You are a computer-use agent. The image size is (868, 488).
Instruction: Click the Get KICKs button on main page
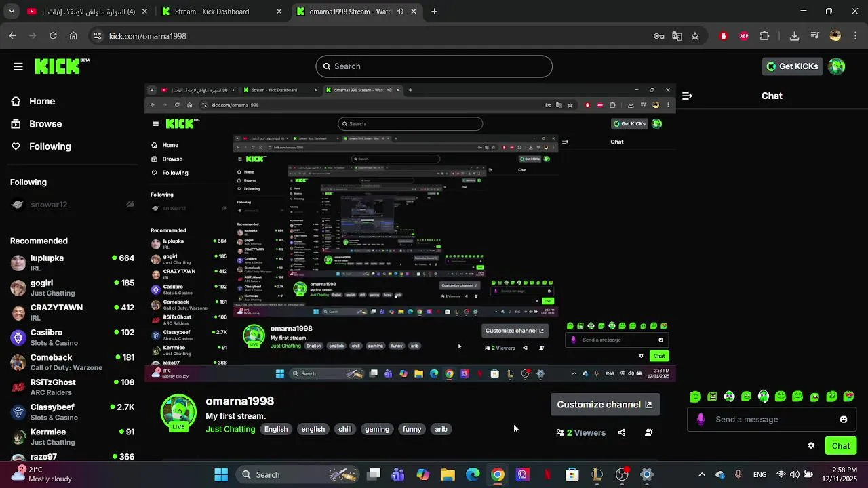pos(791,66)
